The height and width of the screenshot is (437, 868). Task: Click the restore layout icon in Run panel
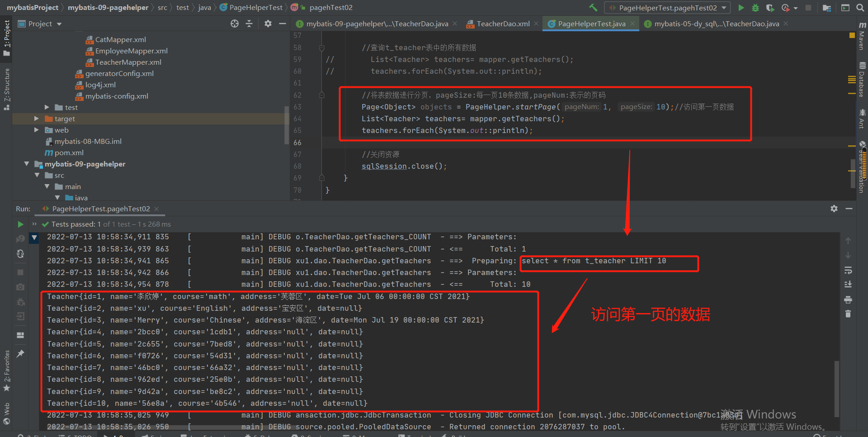(x=20, y=335)
